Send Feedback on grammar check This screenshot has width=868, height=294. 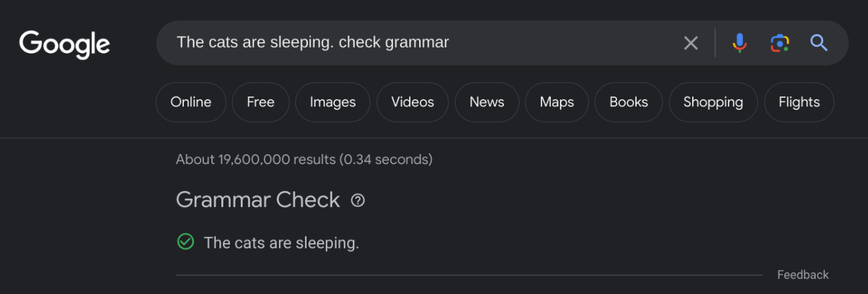tap(803, 275)
